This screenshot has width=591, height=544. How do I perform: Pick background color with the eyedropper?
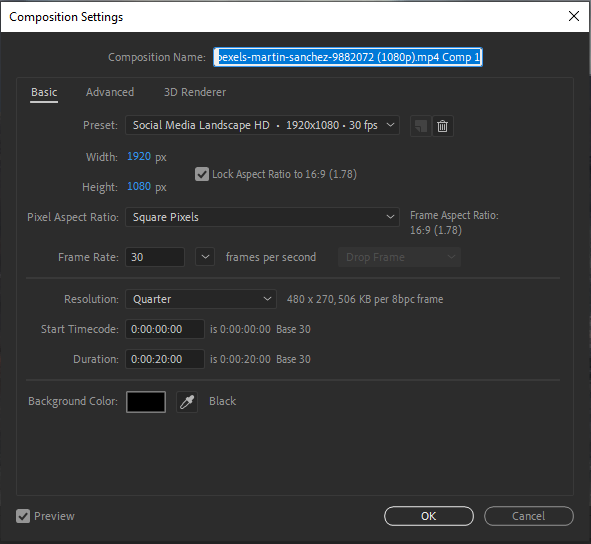coord(187,402)
